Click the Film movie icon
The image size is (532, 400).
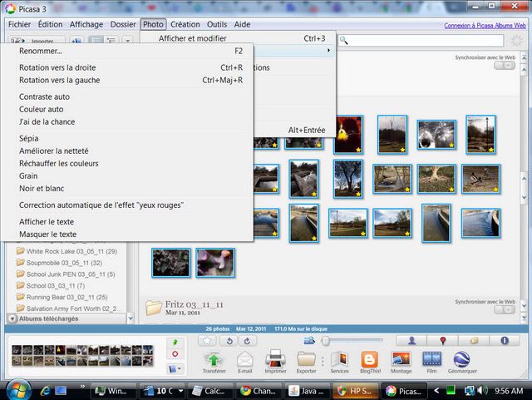[x=431, y=360]
